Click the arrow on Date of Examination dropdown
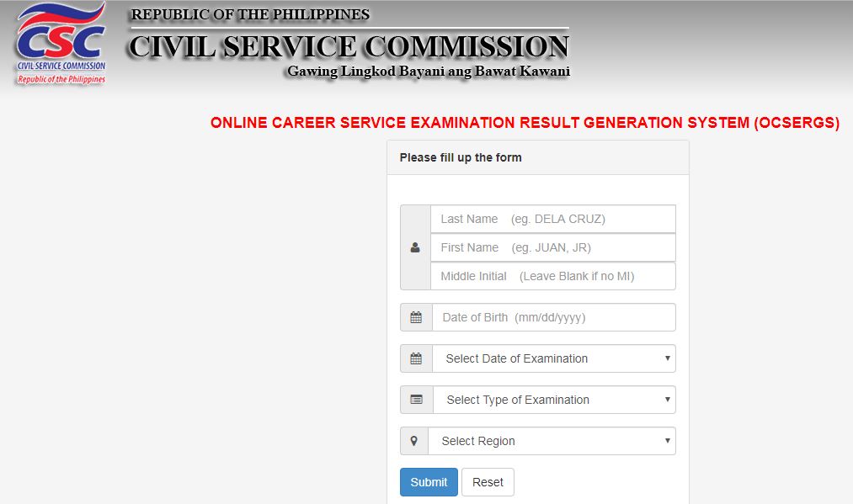 click(x=668, y=358)
